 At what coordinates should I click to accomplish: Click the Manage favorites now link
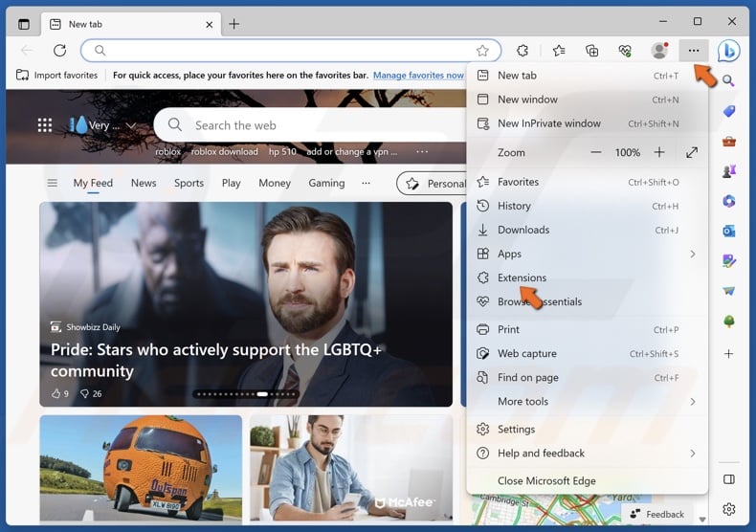pyautogui.click(x=418, y=76)
